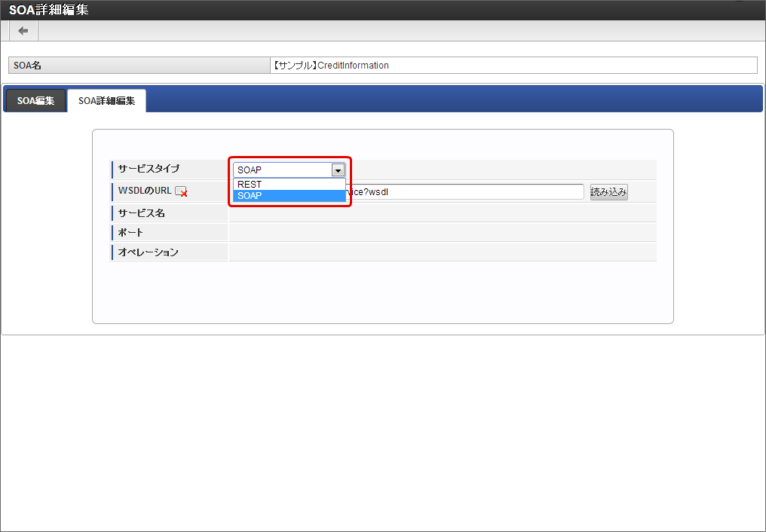766x532 pixels.
Task: Switch to the SOA編集 tab
Action: tap(35, 100)
